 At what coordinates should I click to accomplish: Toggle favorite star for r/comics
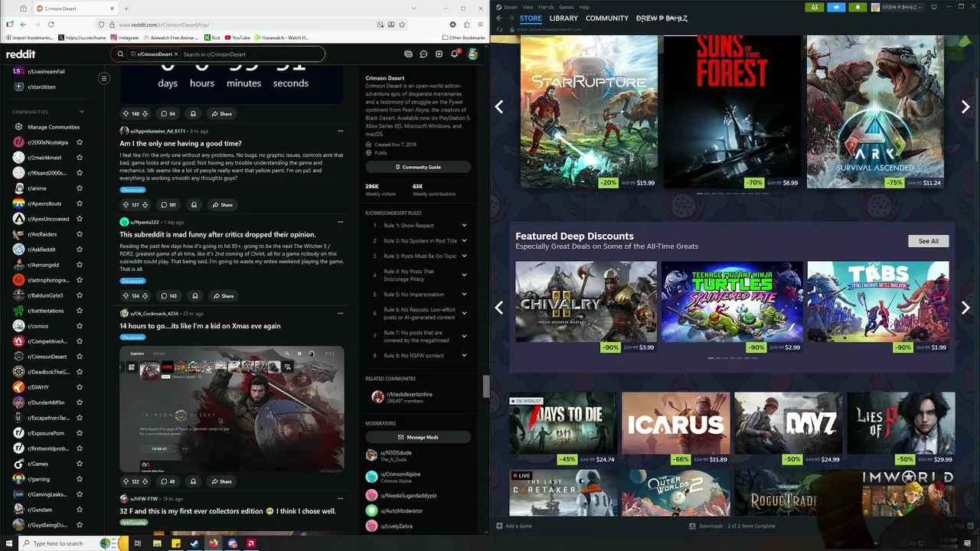[x=80, y=326]
